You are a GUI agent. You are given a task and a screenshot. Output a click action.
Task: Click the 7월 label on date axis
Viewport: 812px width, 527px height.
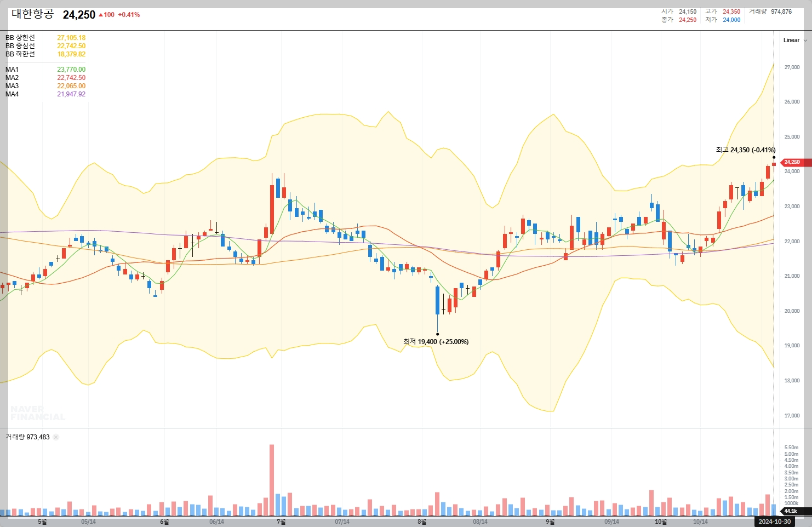tap(281, 522)
